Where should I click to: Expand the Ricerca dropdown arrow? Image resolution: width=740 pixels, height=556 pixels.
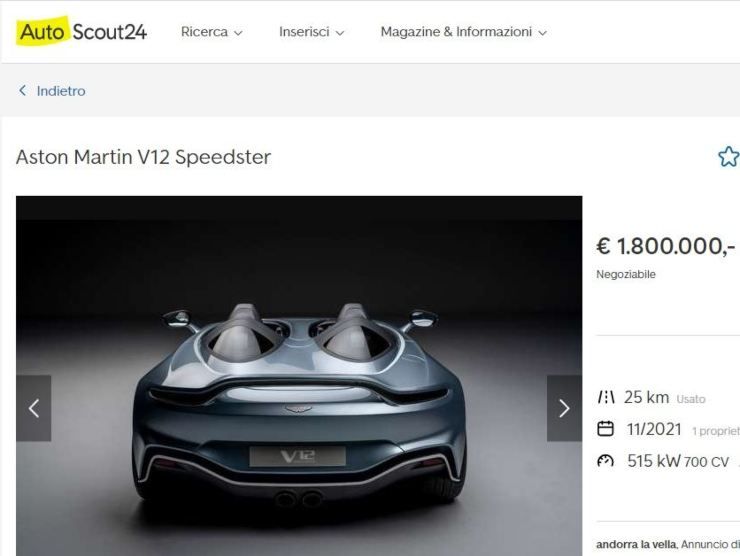pos(238,33)
